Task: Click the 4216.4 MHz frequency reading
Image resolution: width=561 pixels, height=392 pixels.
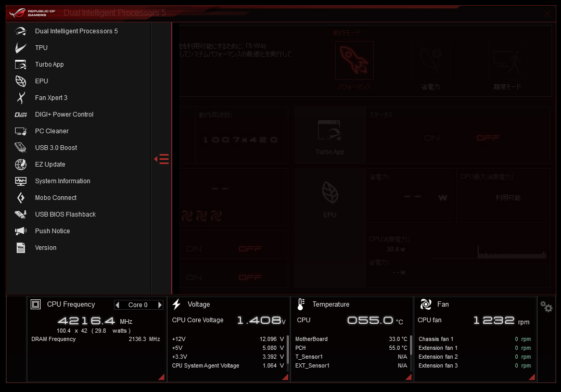Action: tap(95, 321)
